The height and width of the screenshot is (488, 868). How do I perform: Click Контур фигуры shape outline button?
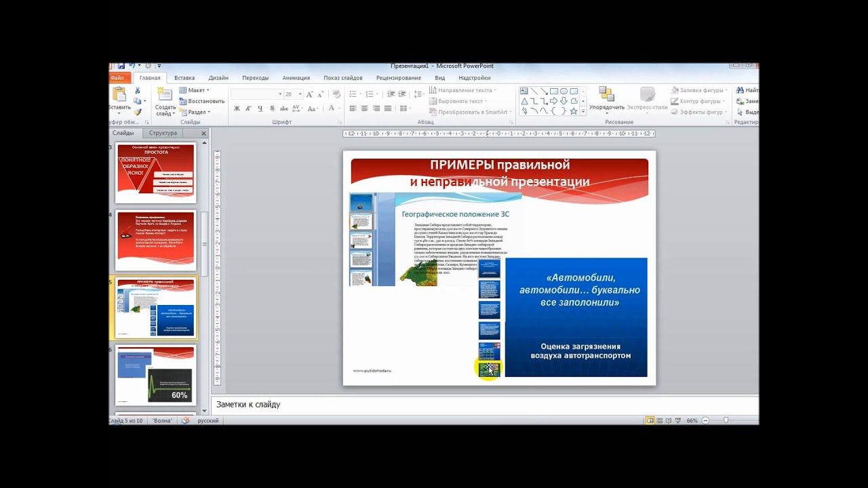696,101
